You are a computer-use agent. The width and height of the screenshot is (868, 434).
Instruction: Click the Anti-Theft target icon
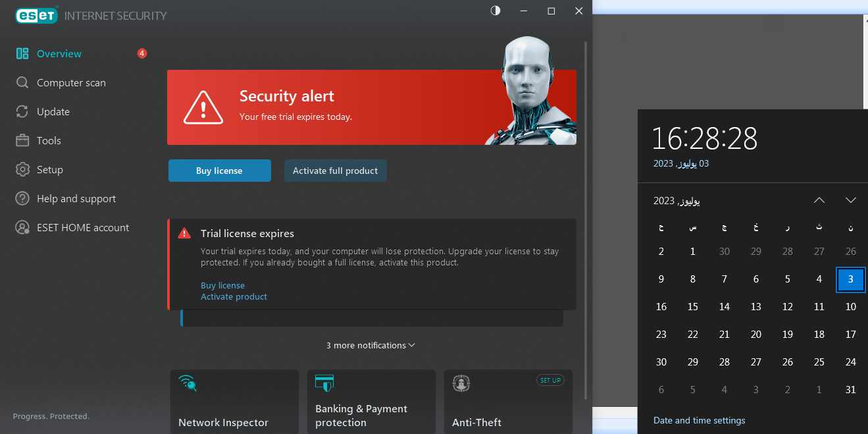coord(461,383)
